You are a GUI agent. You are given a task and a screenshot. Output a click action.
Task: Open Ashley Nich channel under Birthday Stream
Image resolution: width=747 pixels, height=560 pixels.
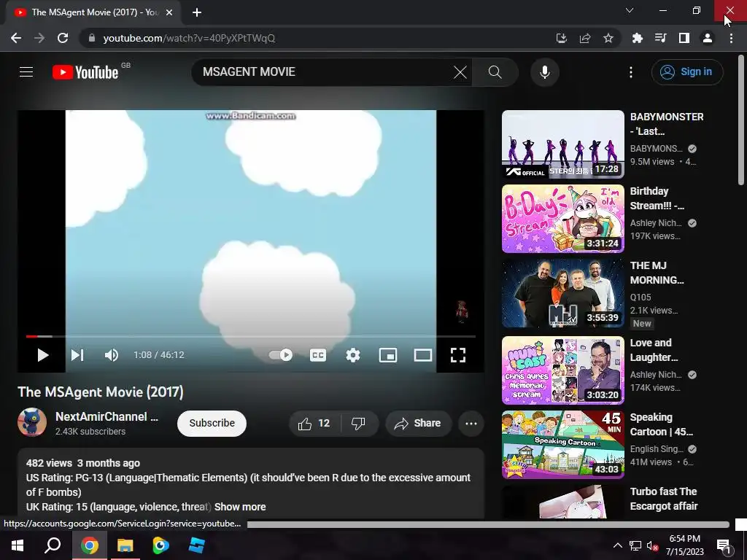[x=656, y=223]
